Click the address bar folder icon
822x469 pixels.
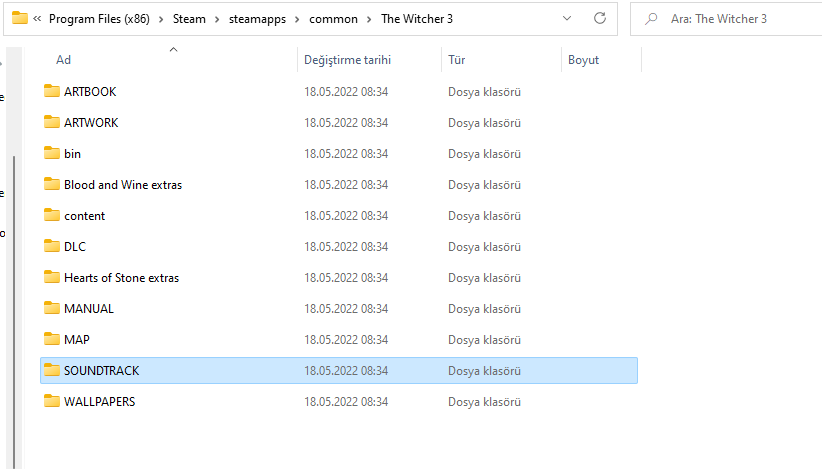[x=19, y=18]
